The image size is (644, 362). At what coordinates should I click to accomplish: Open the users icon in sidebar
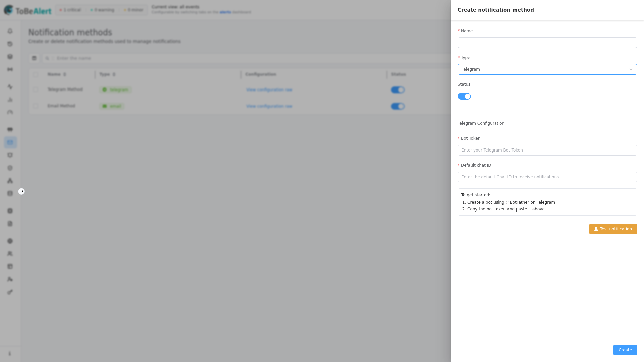10,254
